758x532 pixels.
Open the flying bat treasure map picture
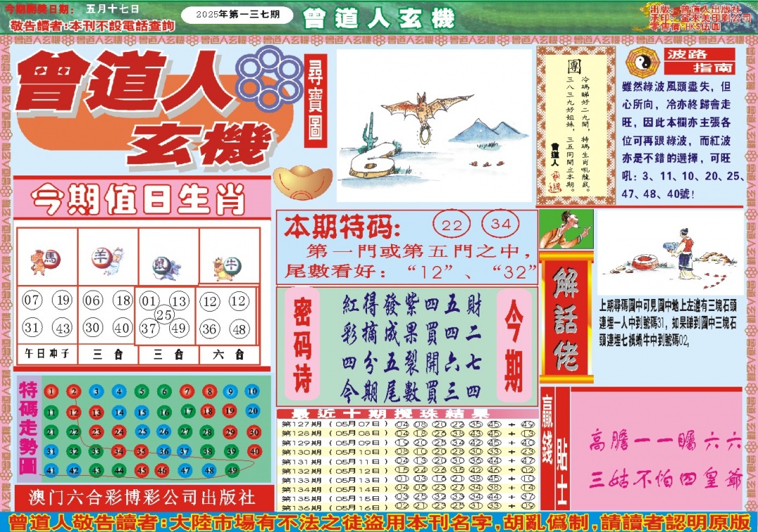434,126
